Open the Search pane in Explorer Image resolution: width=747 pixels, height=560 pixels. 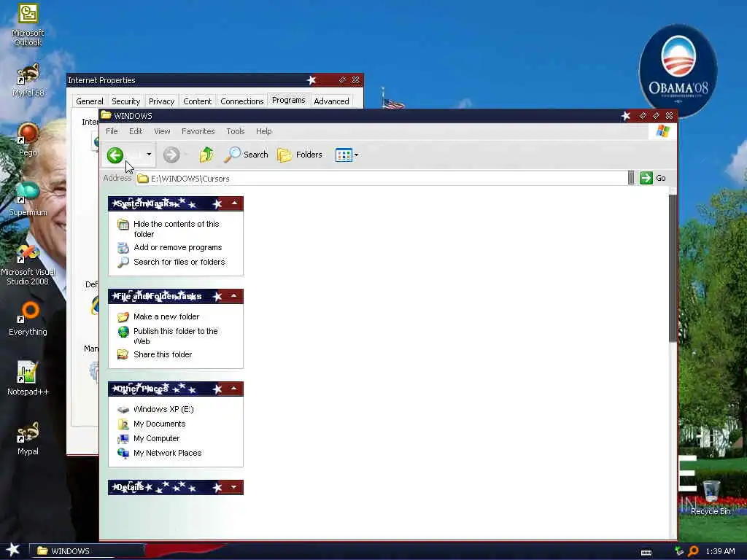pos(246,155)
